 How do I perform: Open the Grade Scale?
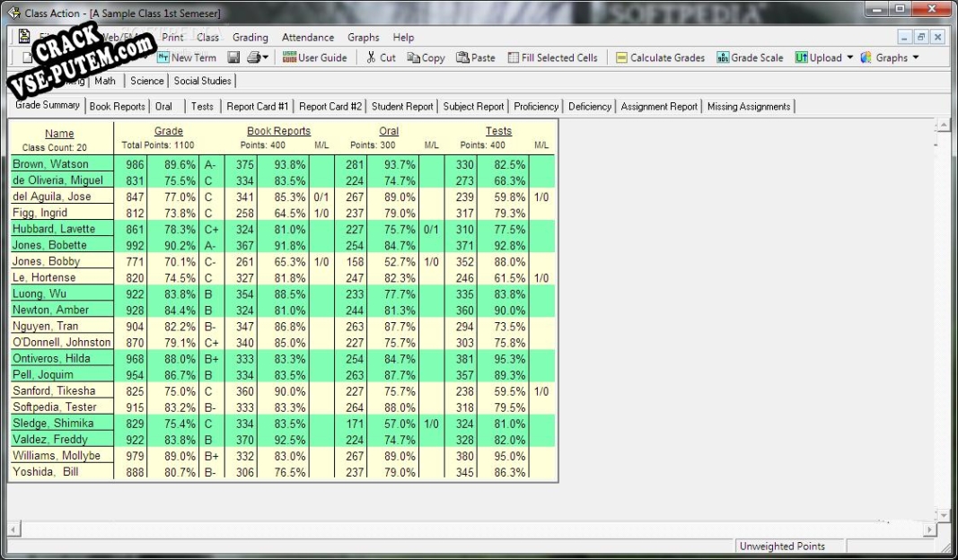pyautogui.click(x=750, y=57)
